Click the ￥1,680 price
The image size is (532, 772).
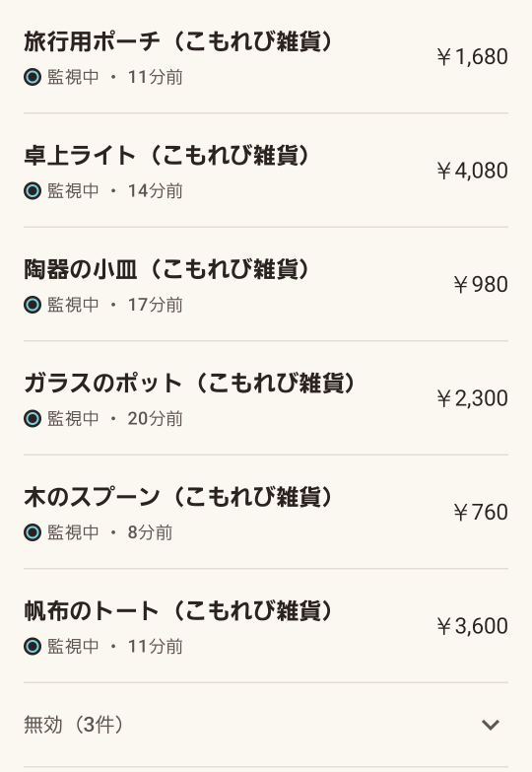[x=472, y=57]
